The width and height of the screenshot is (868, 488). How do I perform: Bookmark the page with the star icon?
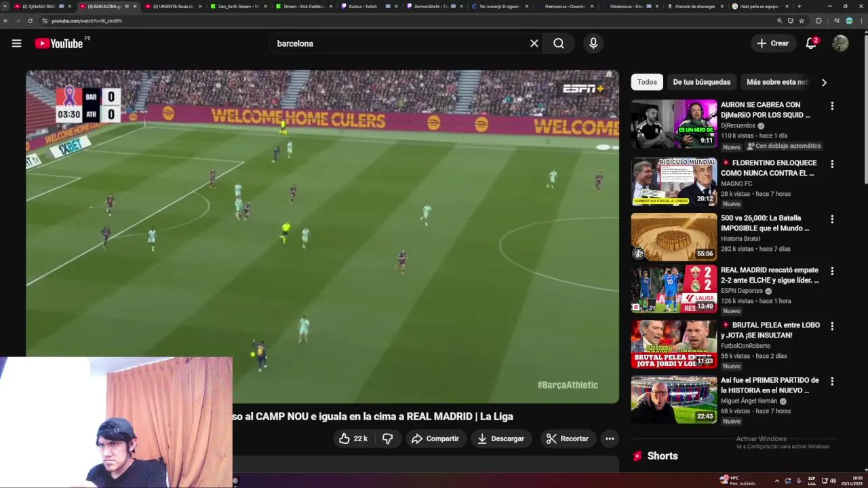802,21
